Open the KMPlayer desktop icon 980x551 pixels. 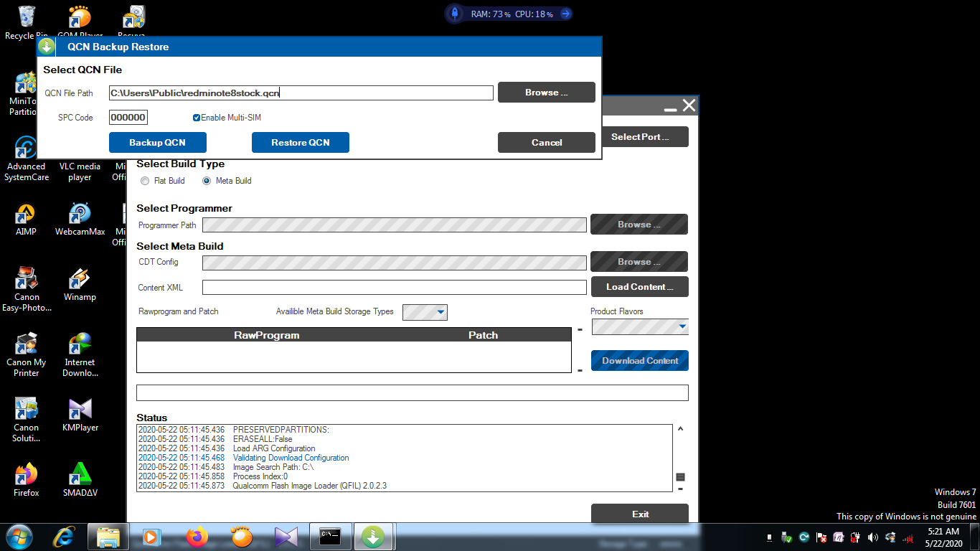coord(80,415)
